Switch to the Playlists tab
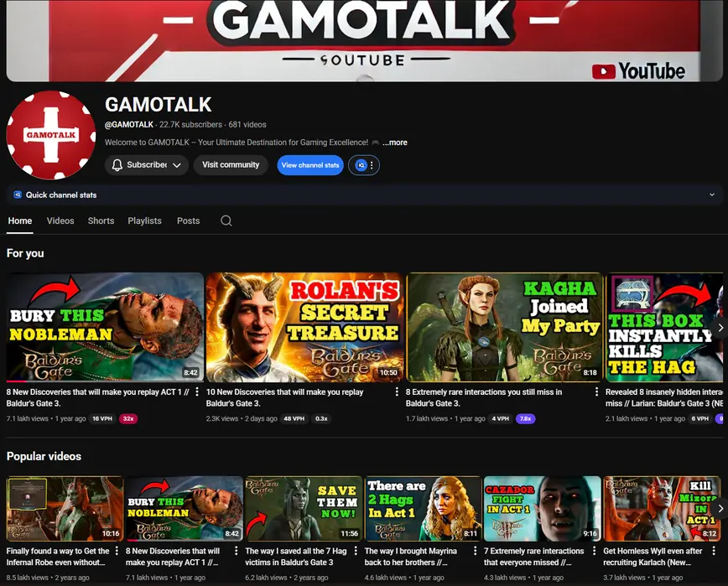The height and width of the screenshot is (586, 728). [144, 220]
